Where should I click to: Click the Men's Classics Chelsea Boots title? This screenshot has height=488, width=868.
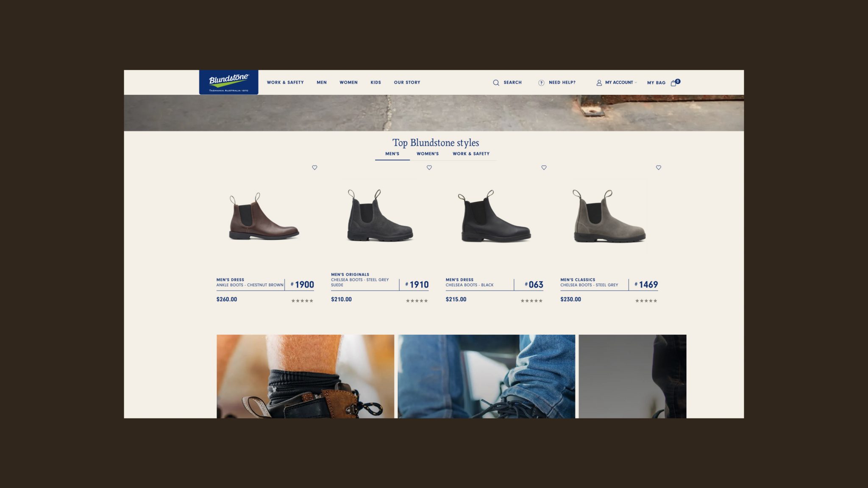point(589,283)
